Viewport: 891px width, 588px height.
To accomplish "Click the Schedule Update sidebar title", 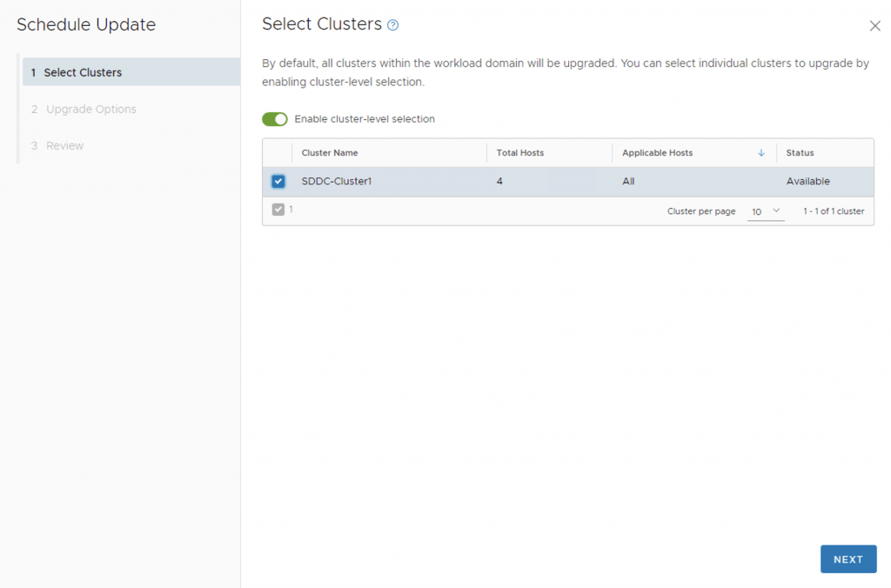I will pos(86,25).
